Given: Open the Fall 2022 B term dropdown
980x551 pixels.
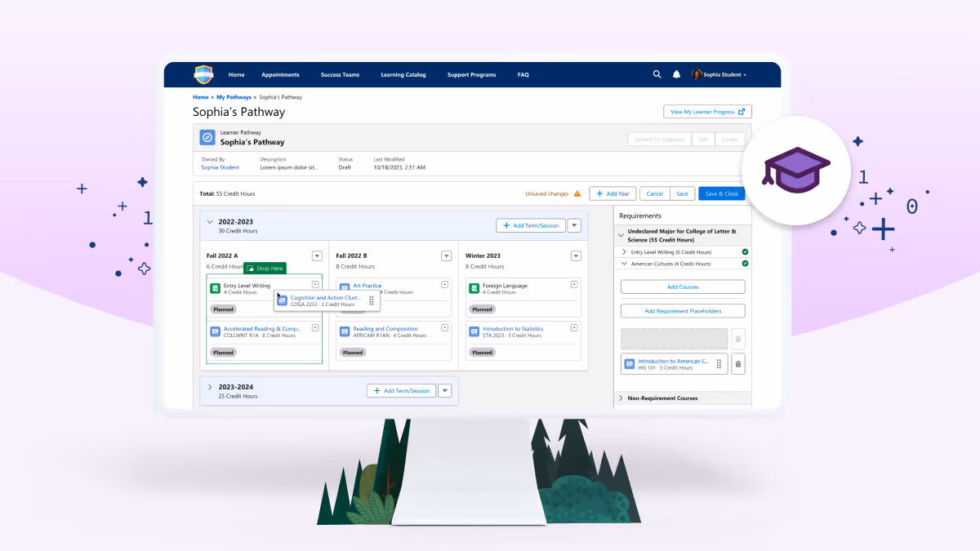Looking at the screenshot, I should tap(446, 256).
